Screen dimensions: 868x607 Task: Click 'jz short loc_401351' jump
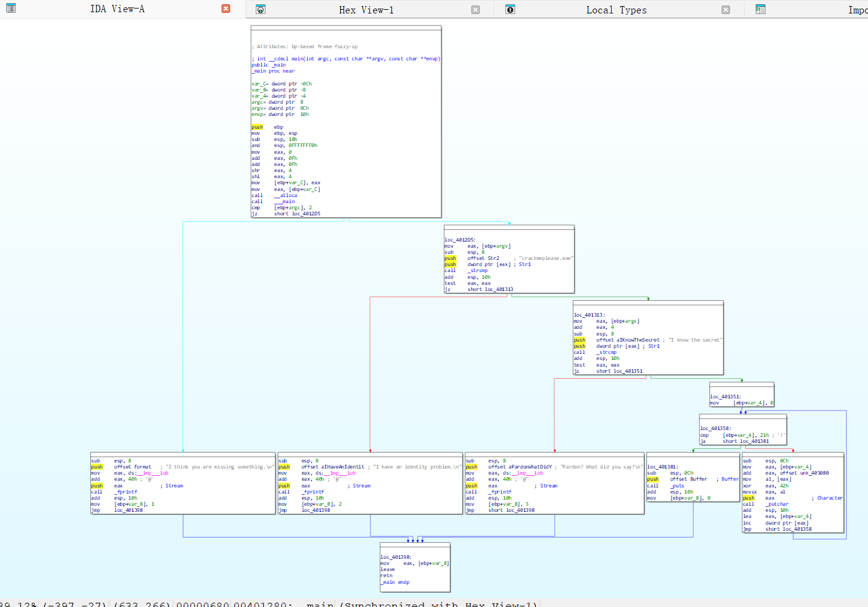[x=608, y=371]
